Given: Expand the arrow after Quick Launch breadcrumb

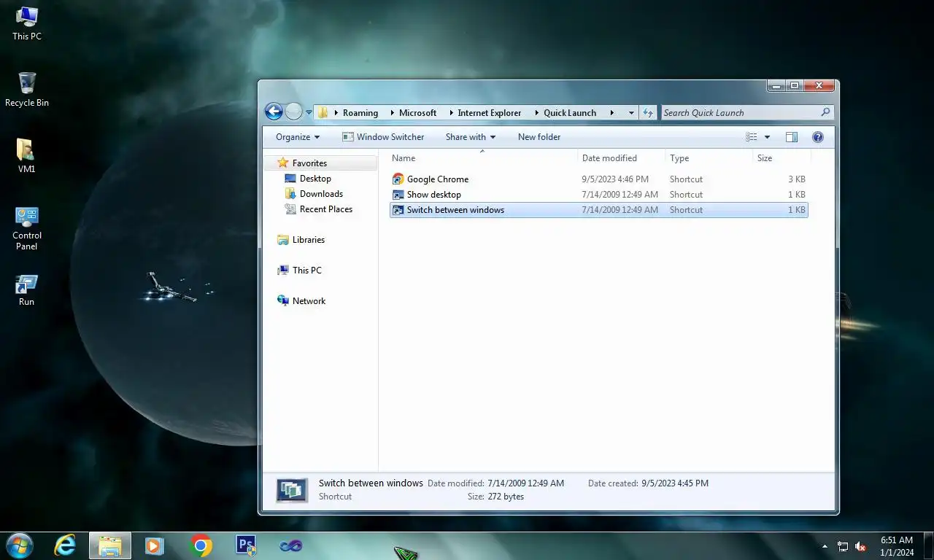Looking at the screenshot, I should 611,113.
